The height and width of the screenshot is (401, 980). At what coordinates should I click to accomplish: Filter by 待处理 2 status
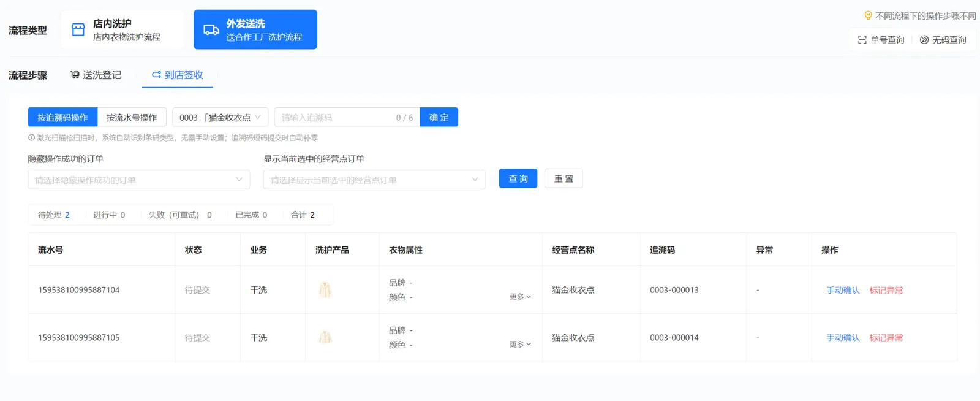point(54,215)
